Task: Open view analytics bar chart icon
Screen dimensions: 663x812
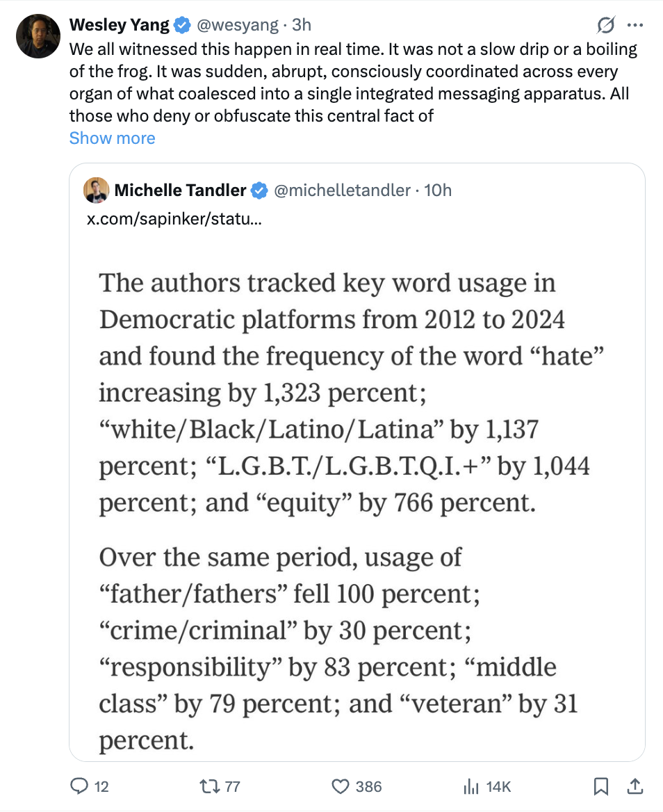Action: (470, 786)
